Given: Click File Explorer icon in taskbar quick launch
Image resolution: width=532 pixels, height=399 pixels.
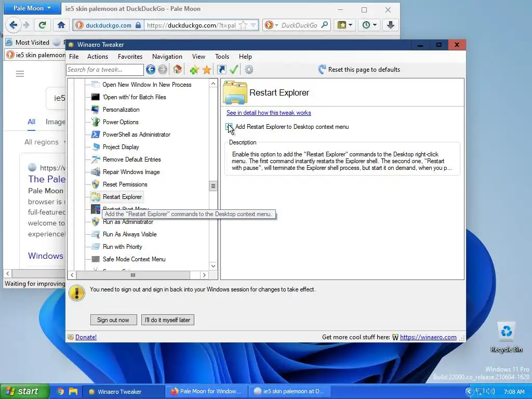Looking at the screenshot, I should click(73, 391).
